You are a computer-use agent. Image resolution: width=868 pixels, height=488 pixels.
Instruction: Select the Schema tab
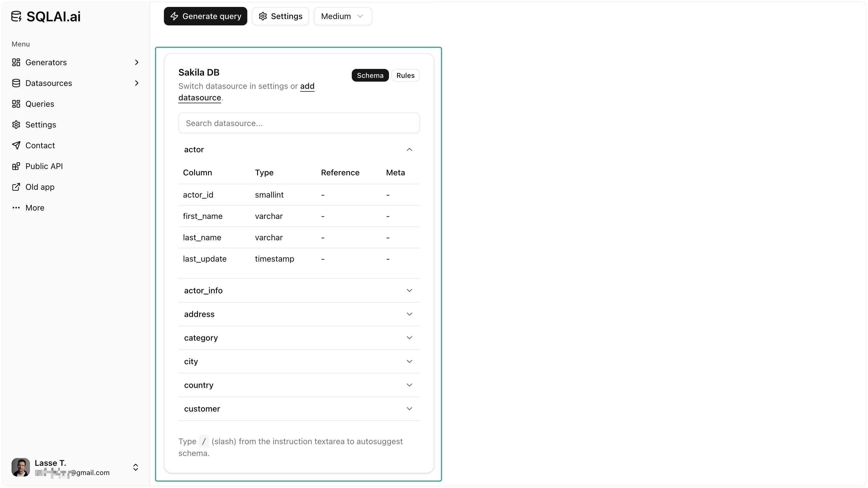[x=370, y=75]
